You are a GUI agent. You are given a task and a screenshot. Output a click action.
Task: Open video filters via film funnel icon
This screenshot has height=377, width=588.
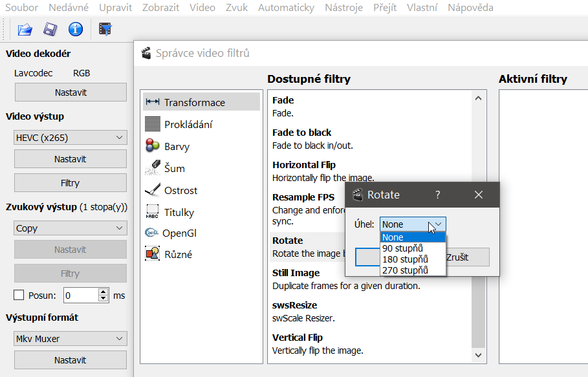[x=105, y=29]
